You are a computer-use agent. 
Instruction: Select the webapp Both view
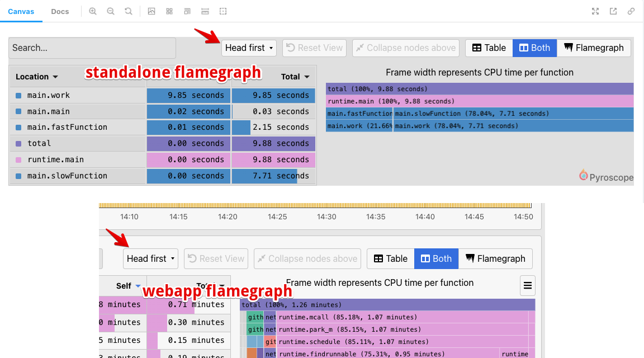(x=437, y=258)
